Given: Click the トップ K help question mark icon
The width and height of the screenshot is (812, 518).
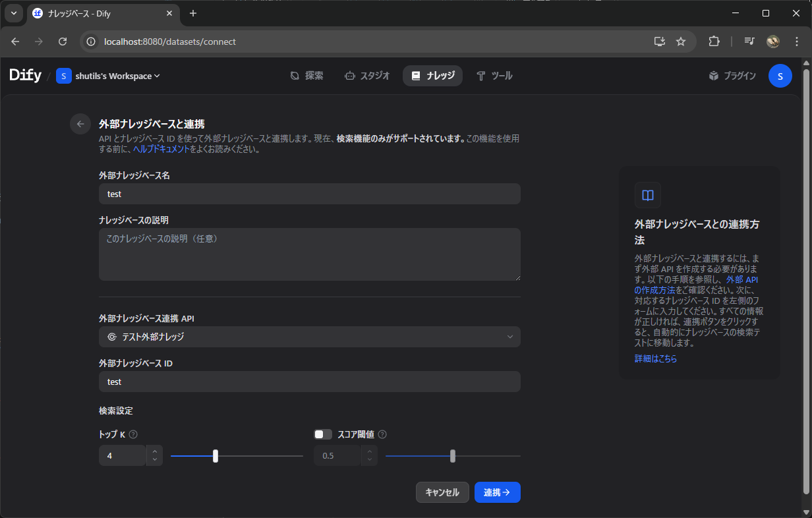Looking at the screenshot, I should coord(133,434).
